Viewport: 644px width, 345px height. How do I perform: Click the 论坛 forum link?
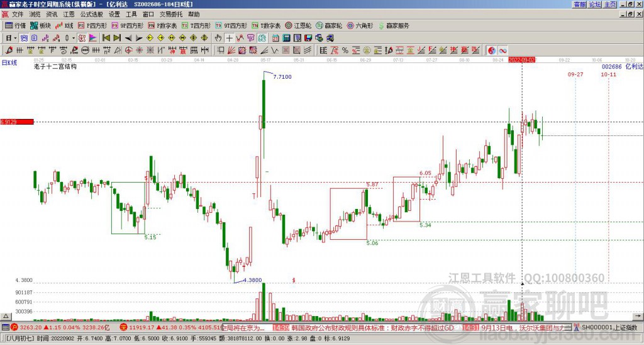tap(595, 4)
